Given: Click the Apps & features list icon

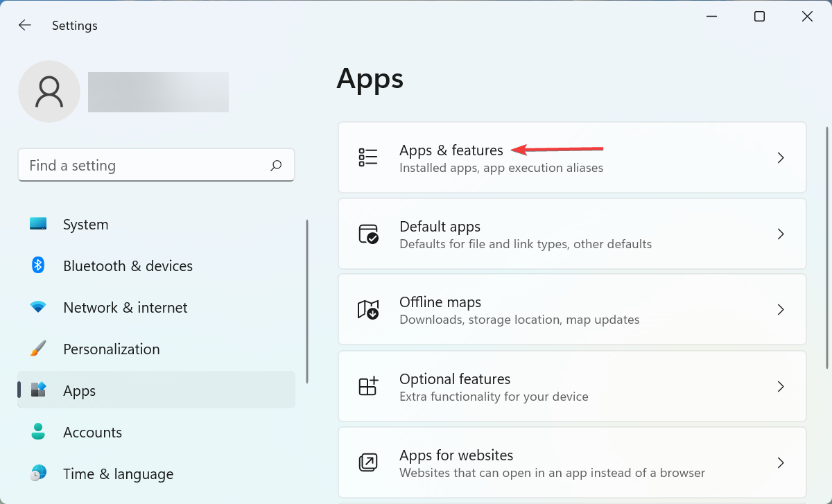Looking at the screenshot, I should click(370, 157).
